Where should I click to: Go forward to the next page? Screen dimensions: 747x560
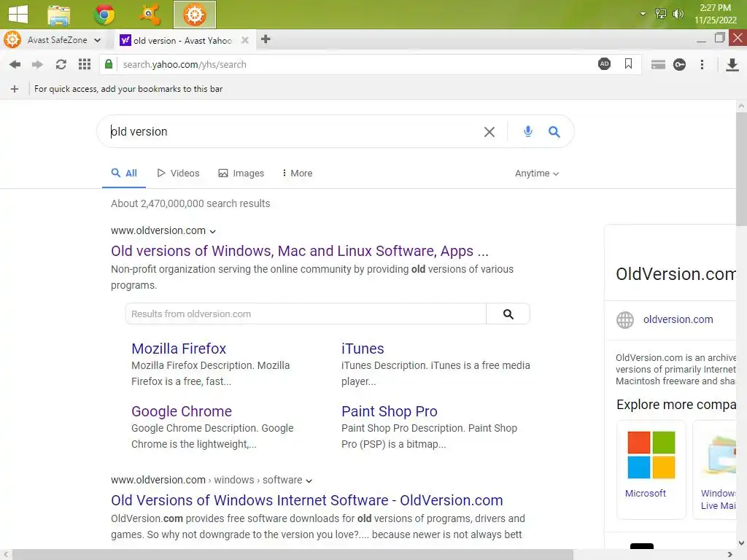point(37,64)
